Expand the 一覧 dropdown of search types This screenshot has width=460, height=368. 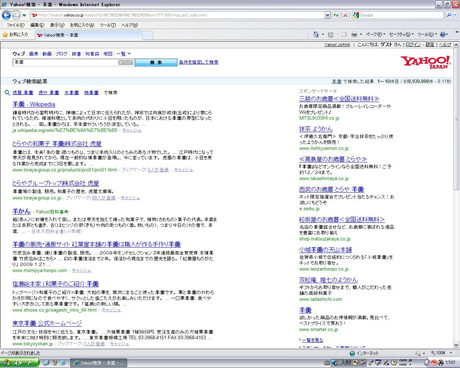tap(124, 54)
